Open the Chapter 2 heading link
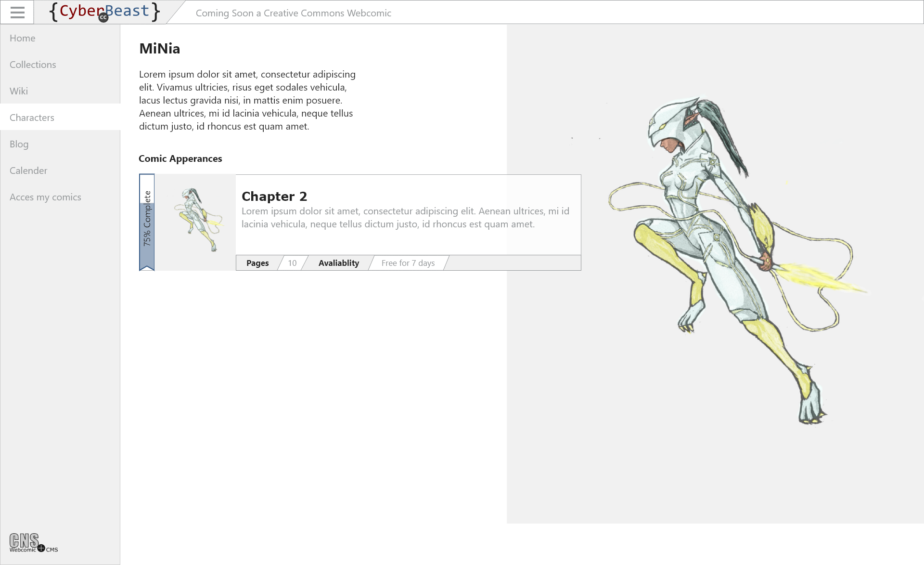The height and width of the screenshot is (565, 924). point(274,196)
